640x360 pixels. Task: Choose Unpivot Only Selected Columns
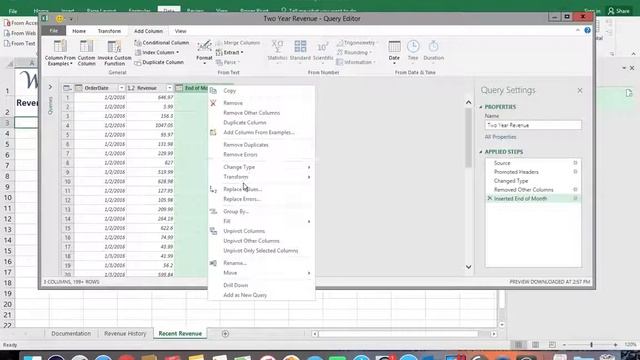pos(261,251)
